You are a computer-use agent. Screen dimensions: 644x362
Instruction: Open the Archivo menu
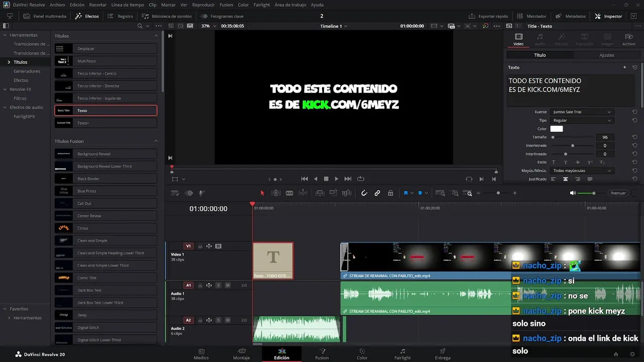(57, 5)
